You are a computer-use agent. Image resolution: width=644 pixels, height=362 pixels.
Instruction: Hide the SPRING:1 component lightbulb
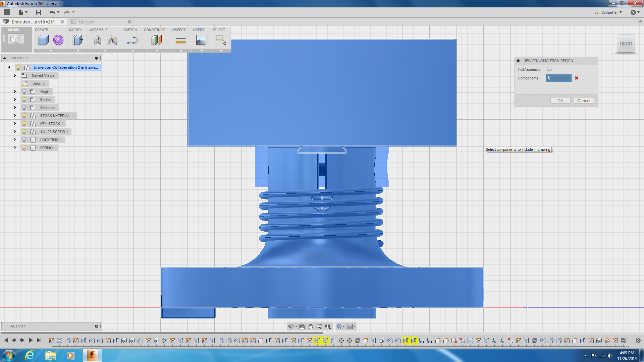(x=24, y=148)
